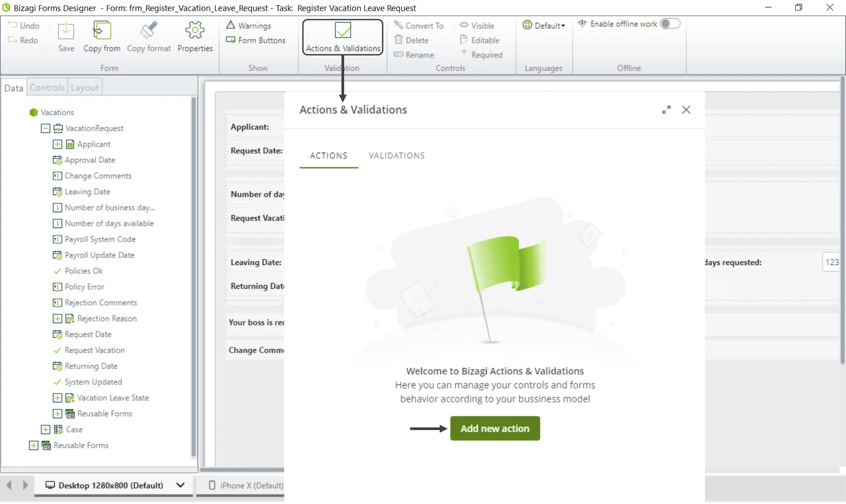Maximize the Actions & Validations dialog

tap(666, 109)
